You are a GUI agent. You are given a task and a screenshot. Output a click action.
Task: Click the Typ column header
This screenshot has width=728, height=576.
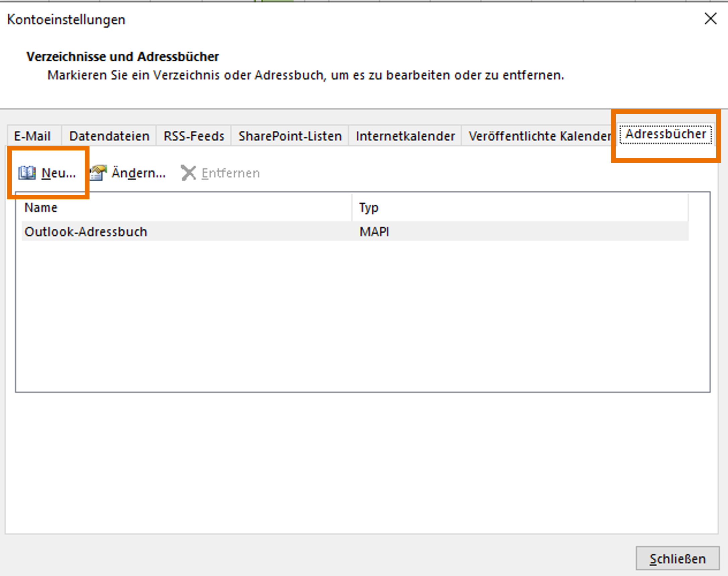(368, 207)
